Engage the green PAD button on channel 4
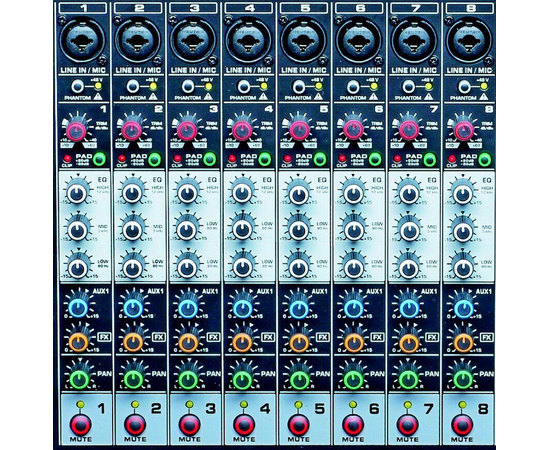Image resolution: width=550 pixels, height=450 pixels. 264,159
